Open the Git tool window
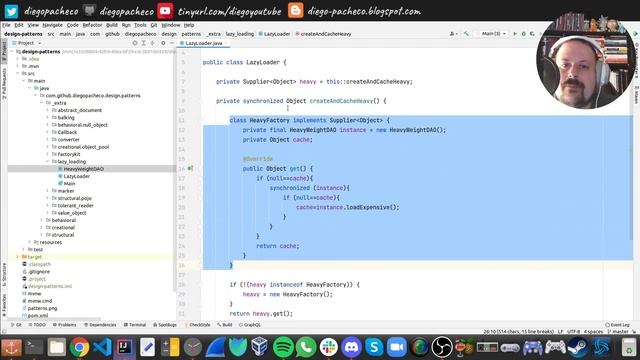This screenshot has height=360, width=640. click(x=16, y=325)
